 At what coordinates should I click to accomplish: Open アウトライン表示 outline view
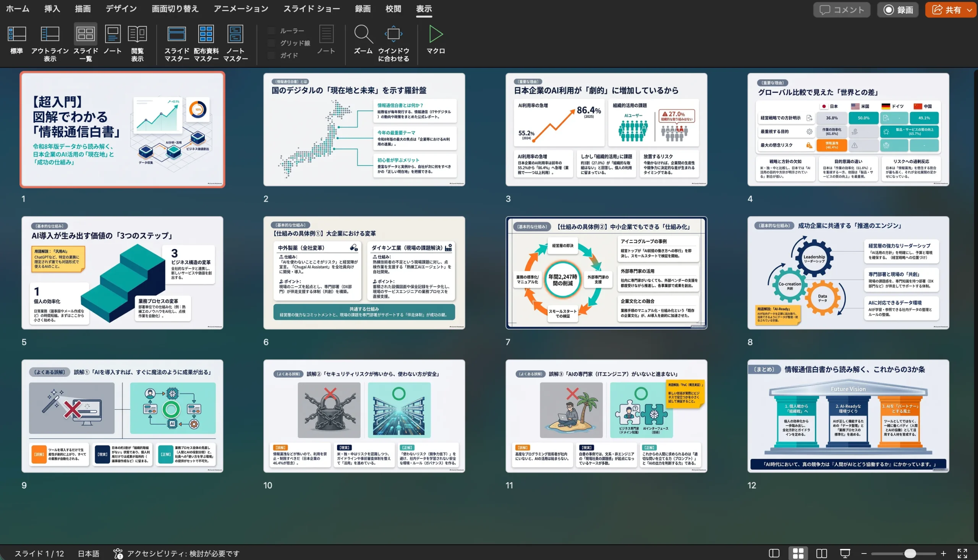point(50,43)
